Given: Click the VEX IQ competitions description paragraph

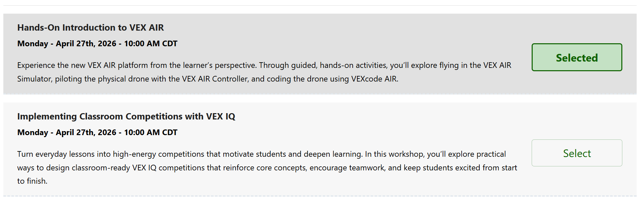Looking at the screenshot, I should click(267, 167).
